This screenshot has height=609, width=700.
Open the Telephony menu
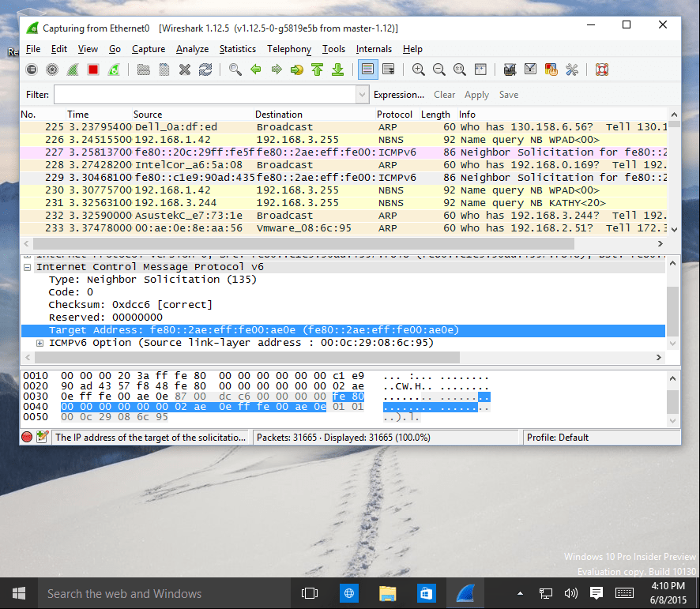point(289,49)
